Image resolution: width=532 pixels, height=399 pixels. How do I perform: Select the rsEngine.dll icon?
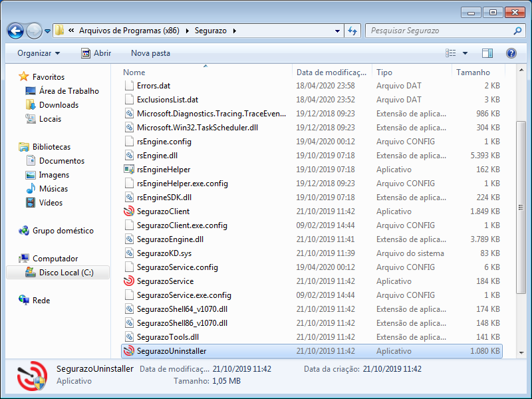[x=129, y=156]
